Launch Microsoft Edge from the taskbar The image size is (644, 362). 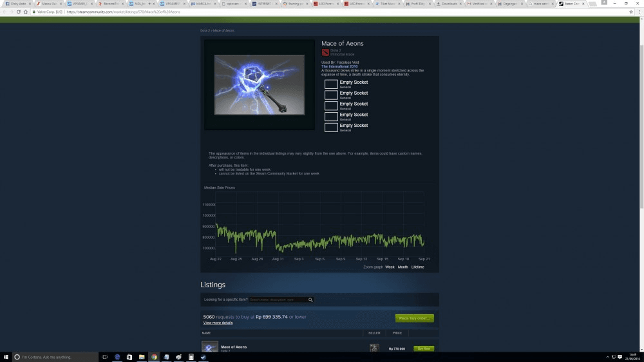pos(117,357)
